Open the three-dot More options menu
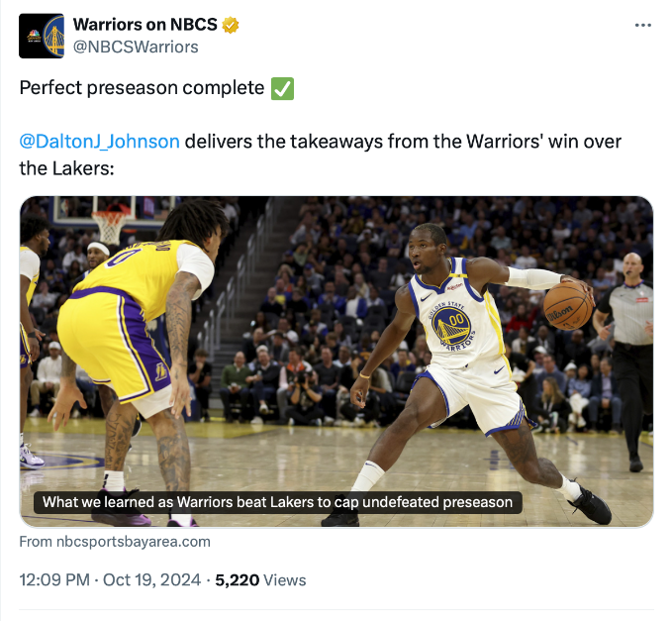The image size is (672, 621). (x=644, y=25)
